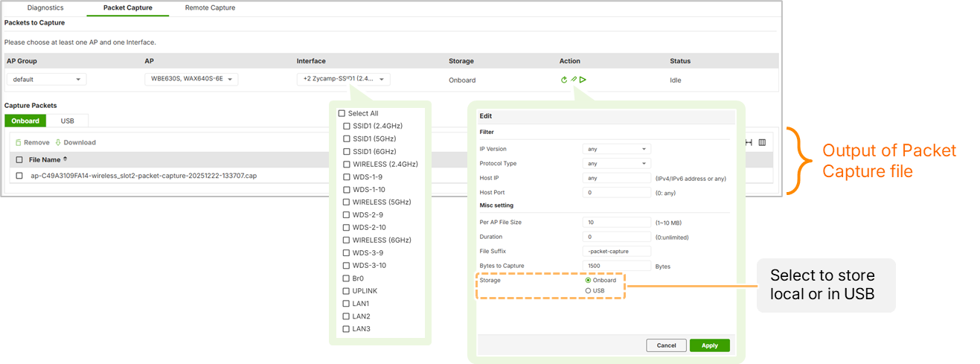This screenshot has width=980, height=364.
Task: Check the SSID1 (5GHz) checkbox
Action: pos(346,138)
